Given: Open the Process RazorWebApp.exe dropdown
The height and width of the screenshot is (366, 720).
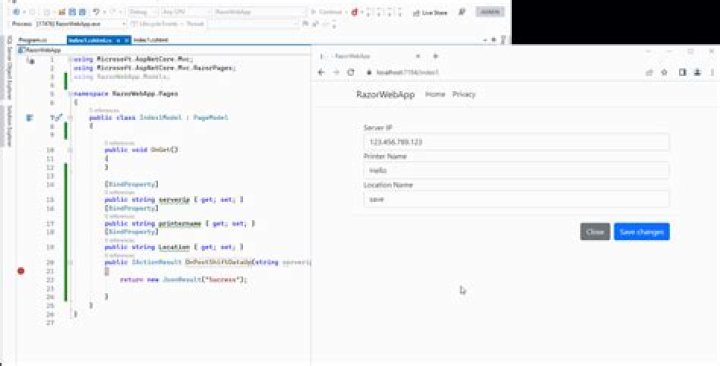Looking at the screenshot, I should click(x=80, y=24).
